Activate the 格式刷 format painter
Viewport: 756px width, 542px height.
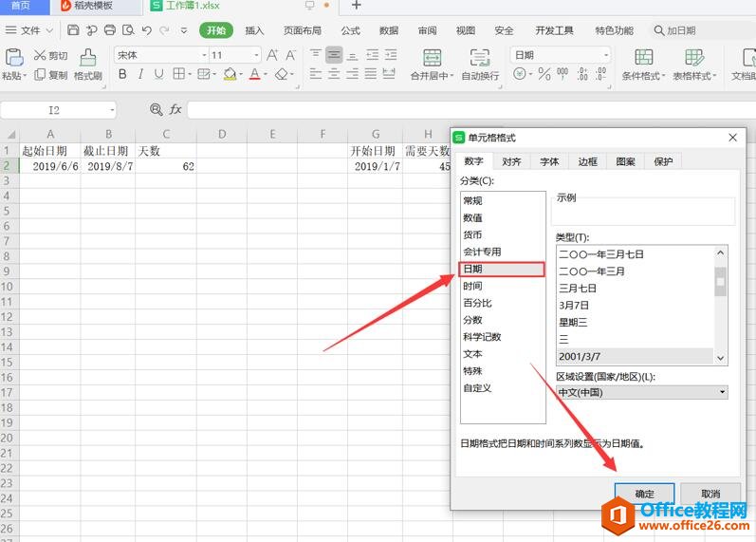click(88, 65)
